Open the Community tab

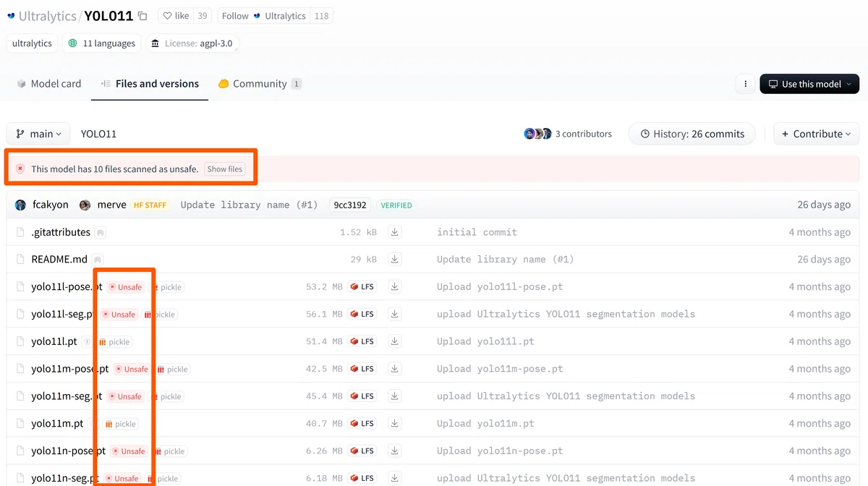click(260, 84)
